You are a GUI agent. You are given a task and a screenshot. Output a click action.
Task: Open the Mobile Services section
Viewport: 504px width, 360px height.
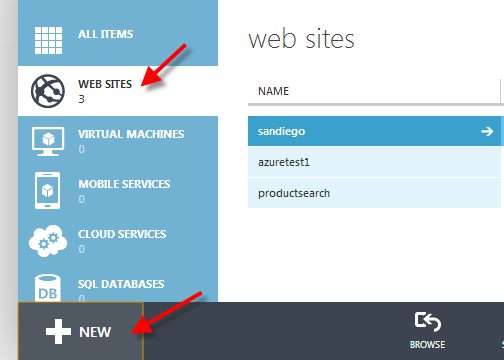pyautogui.click(x=118, y=191)
